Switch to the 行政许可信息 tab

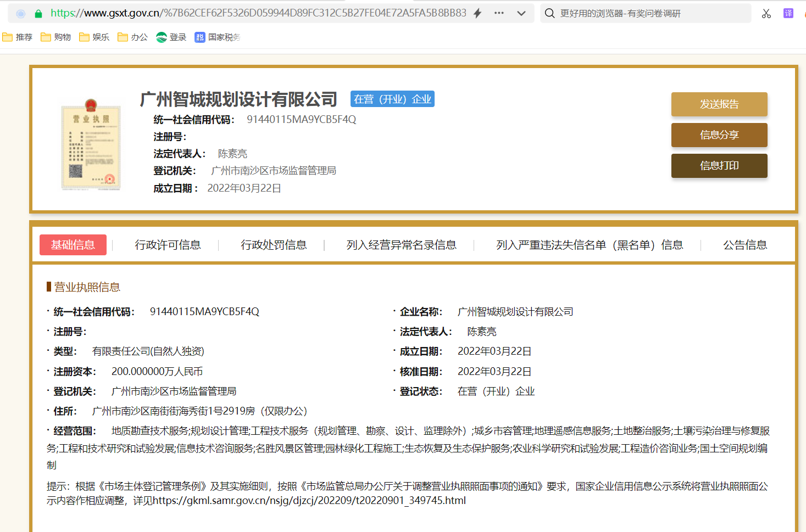pos(168,245)
